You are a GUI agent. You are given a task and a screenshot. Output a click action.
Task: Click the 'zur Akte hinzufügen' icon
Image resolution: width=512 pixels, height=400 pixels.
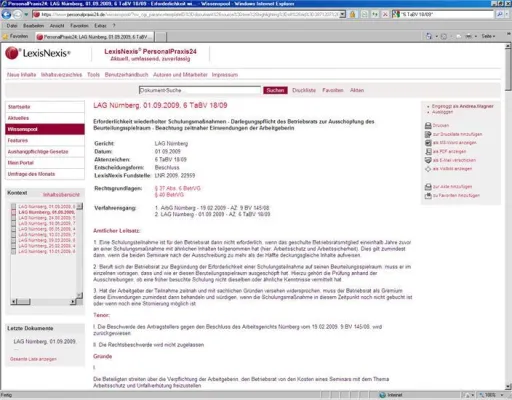click(428, 187)
